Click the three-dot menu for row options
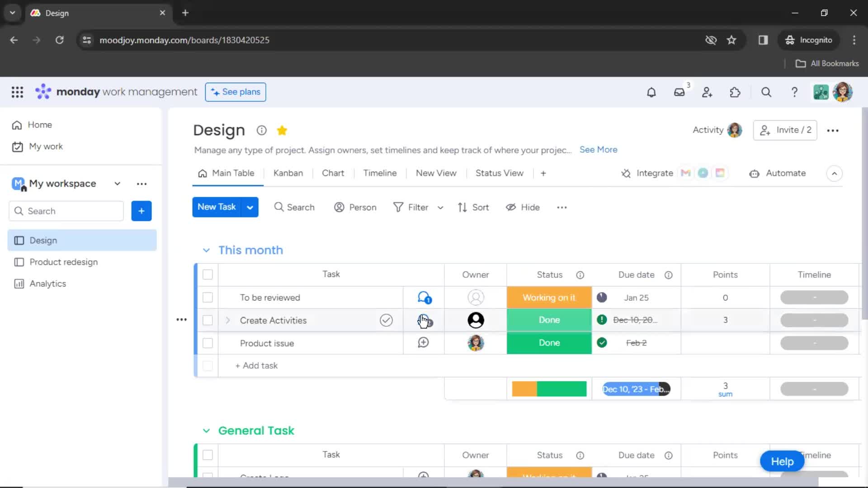 [x=181, y=319]
